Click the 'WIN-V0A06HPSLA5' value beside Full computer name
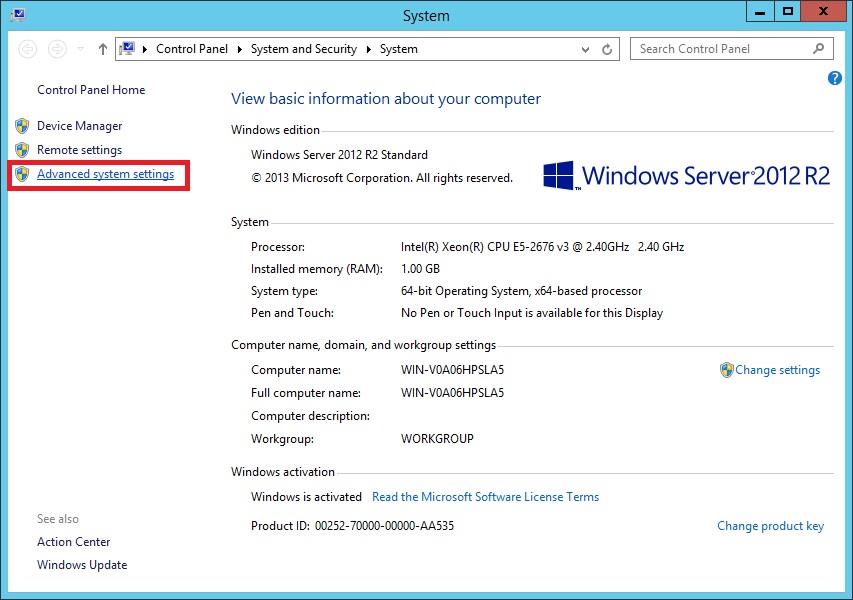This screenshot has height=600, width=853. tap(453, 393)
